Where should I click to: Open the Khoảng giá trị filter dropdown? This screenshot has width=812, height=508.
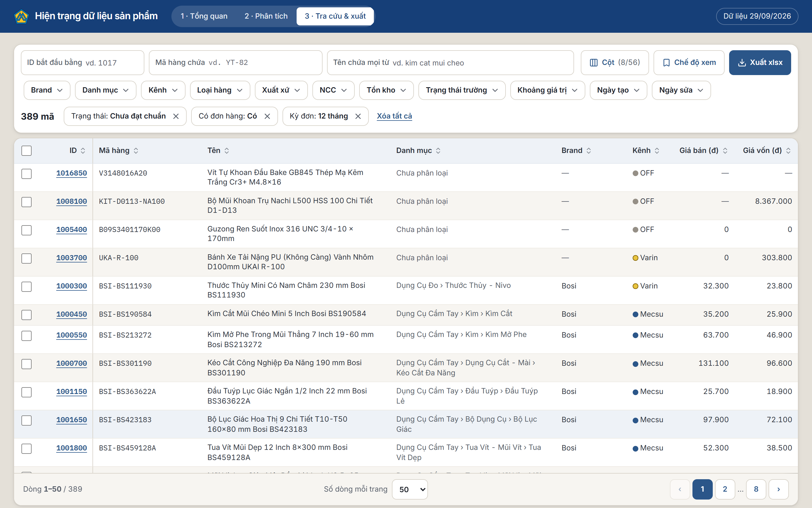548,90
